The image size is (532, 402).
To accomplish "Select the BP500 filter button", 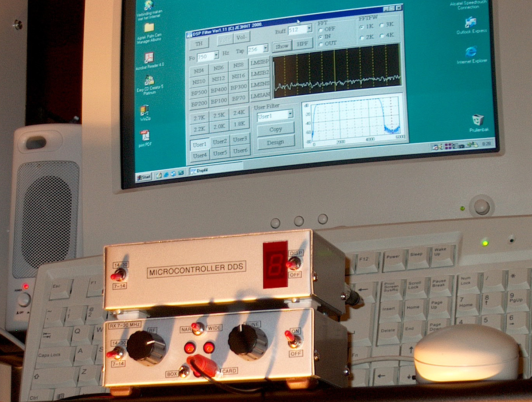I will click(199, 93).
